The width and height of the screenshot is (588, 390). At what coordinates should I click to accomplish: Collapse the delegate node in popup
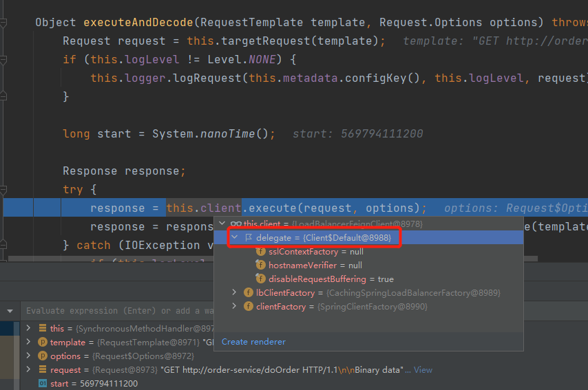[x=235, y=237]
